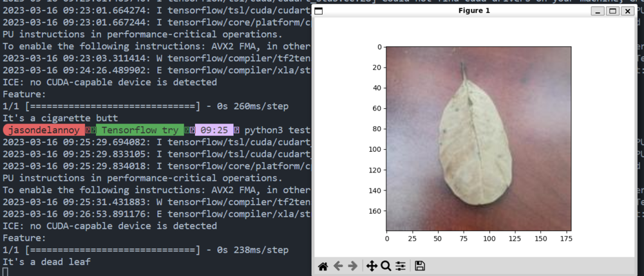Click the "It's a dead leaf" output line
The height and width of the screenshot is (276, 644).
46,262
